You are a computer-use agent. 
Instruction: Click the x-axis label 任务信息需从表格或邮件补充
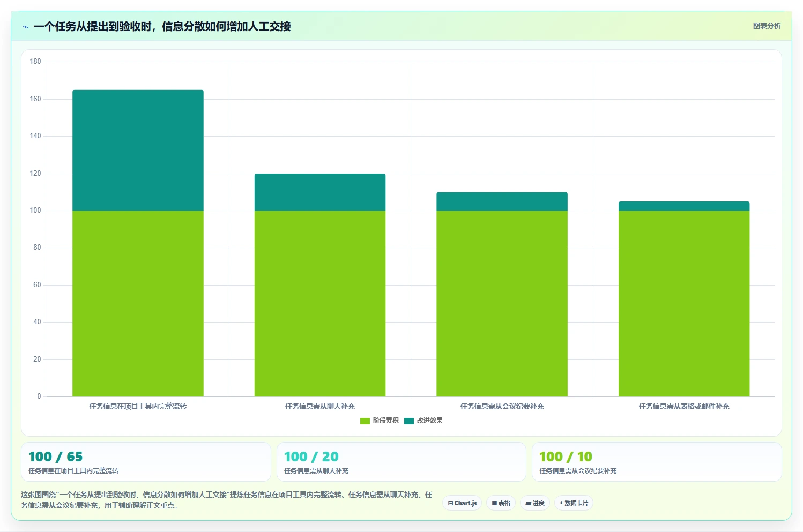click(684, 406)
